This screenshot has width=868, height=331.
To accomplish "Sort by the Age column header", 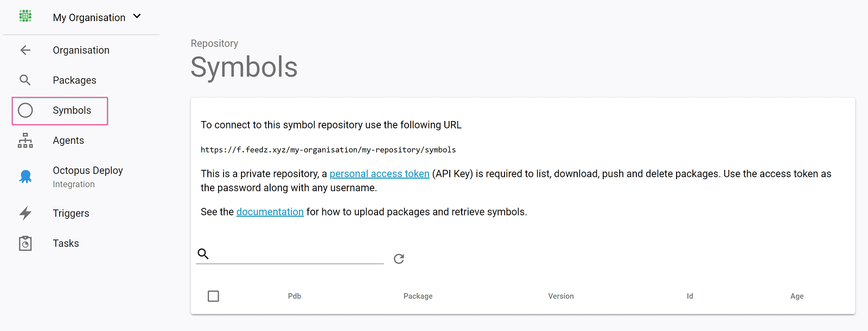I will (797, 296).
